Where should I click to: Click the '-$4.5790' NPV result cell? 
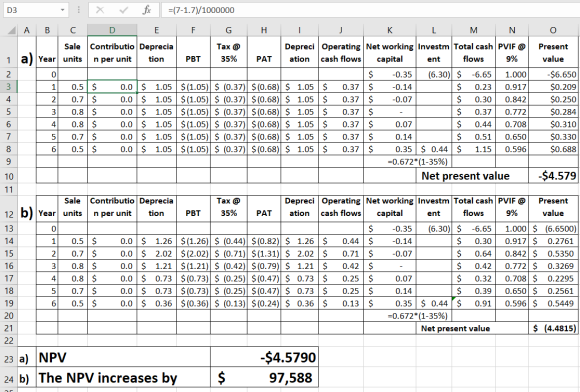click(x=264, y=357)
